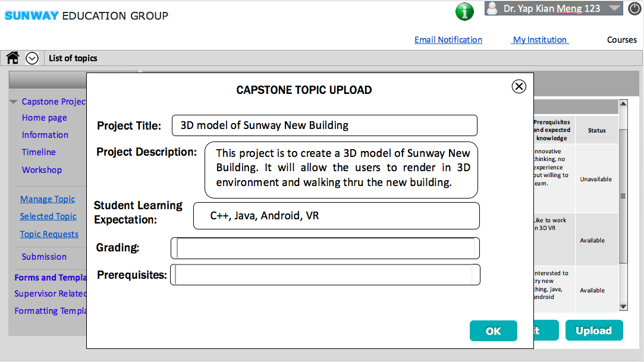
Task: Click the List of topics breadcrumb
Action: click(73, 58)
